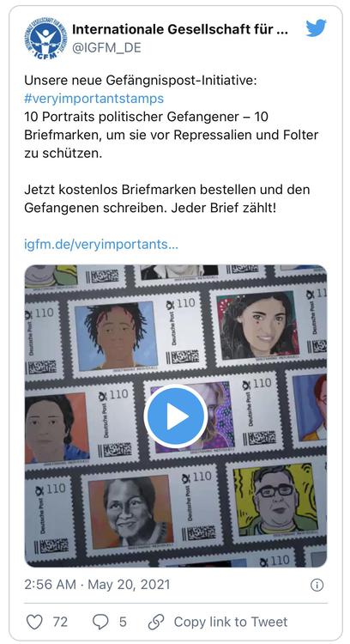The height and width of the screenshot is (644, 350).
Task: Click the like count 72
Action: pos(60,622)
